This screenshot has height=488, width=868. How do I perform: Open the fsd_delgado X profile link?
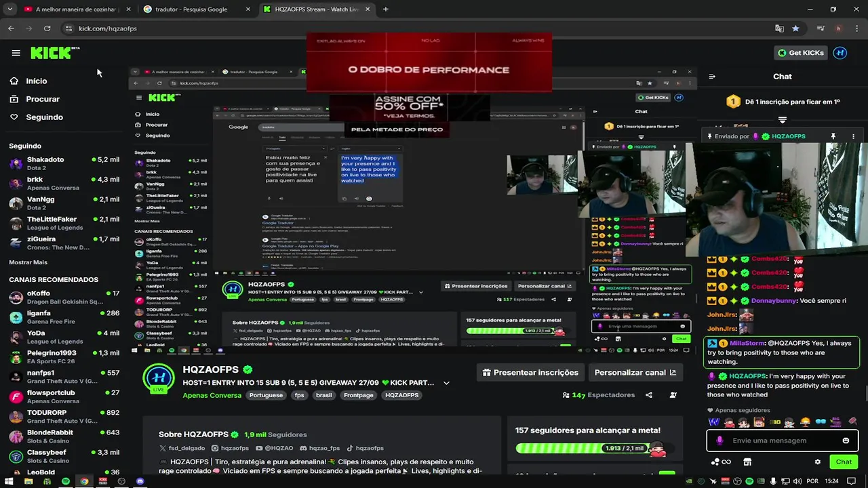(x=182, y=448)
